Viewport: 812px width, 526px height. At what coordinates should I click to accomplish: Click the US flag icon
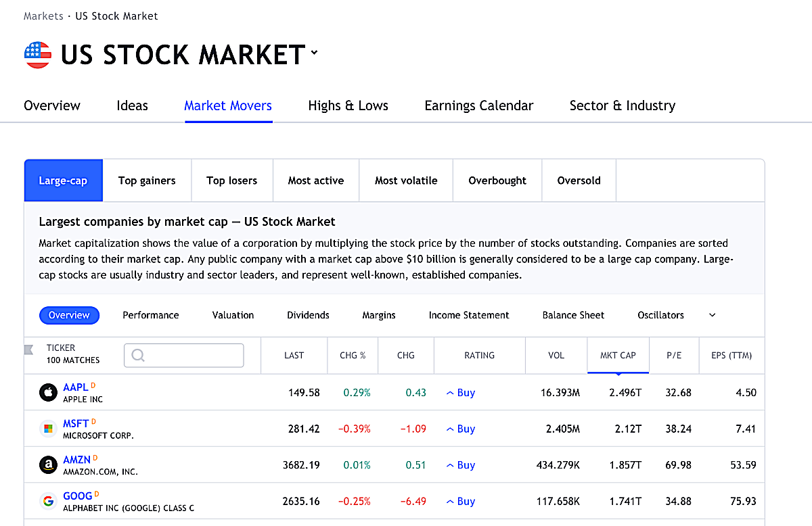click(37, 55)
